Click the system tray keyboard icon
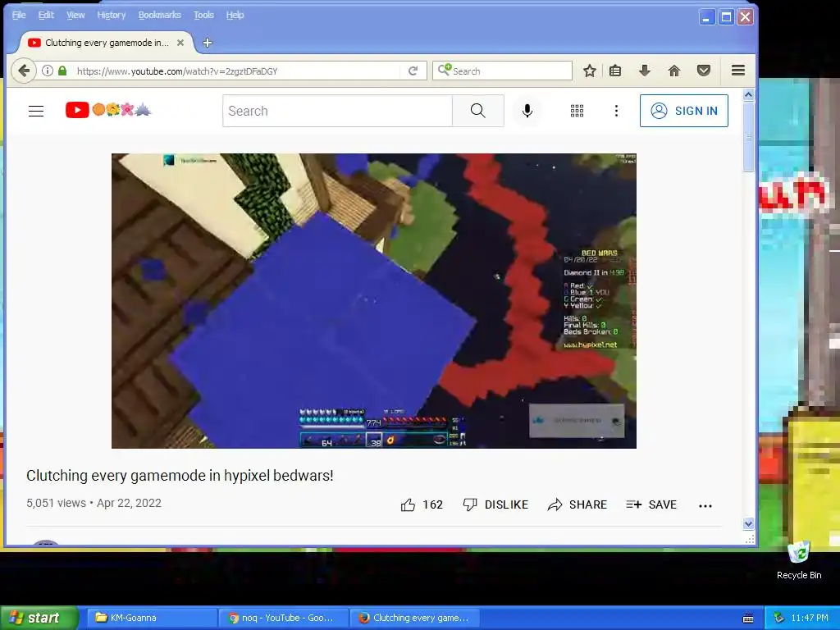Screen dimensions: 840x630 [748, 619]
